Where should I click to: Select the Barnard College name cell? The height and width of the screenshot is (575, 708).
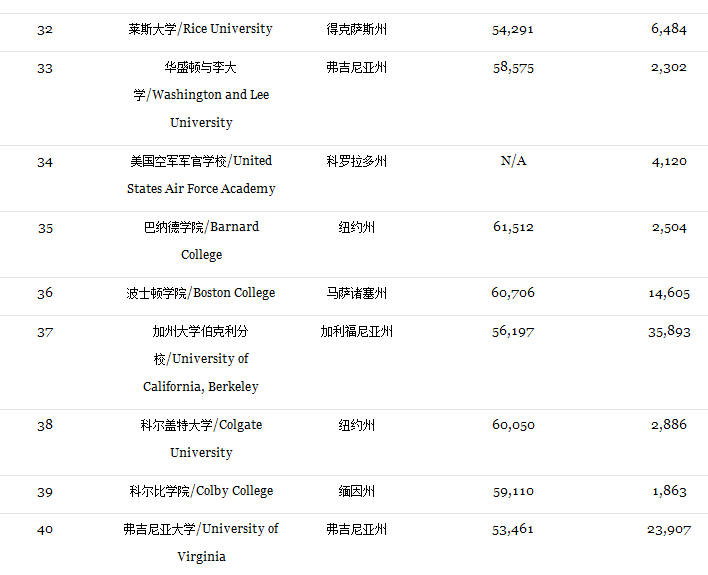(x=200, y=240)
